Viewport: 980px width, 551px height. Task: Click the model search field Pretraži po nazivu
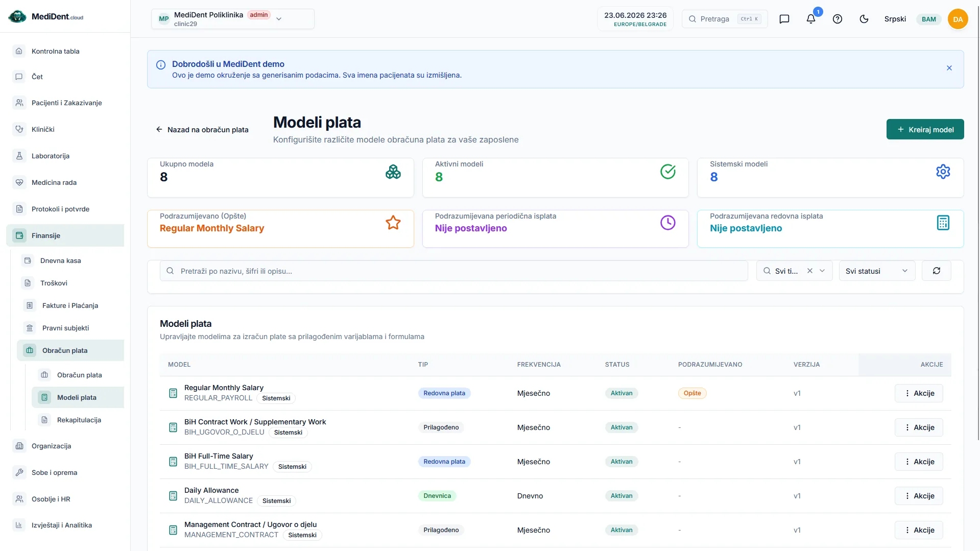[x=454, y=271]
